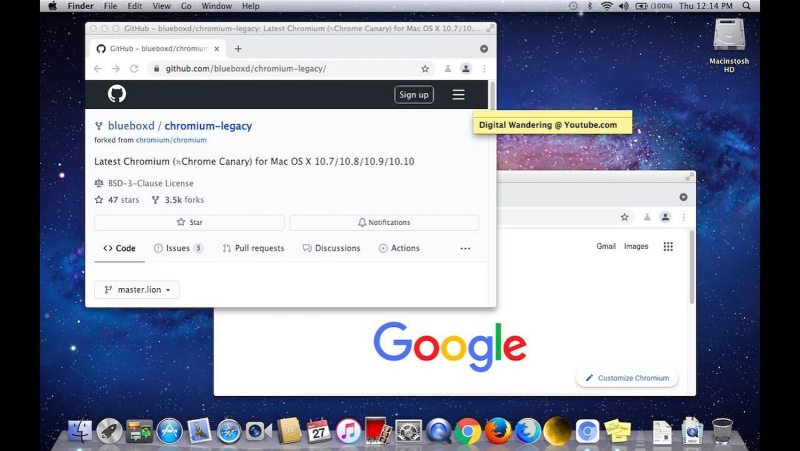Click the forward arrow in GitHub window
Screen dimensions: 800x451
(116, 68)
